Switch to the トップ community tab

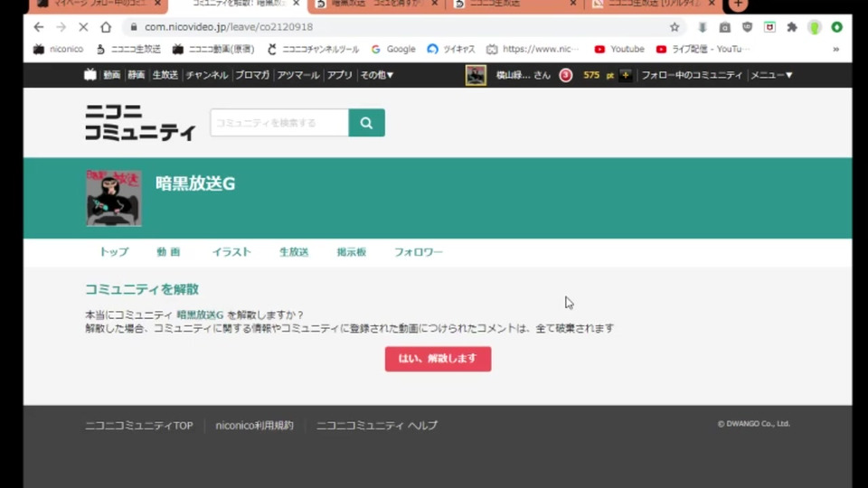[114, 252]
